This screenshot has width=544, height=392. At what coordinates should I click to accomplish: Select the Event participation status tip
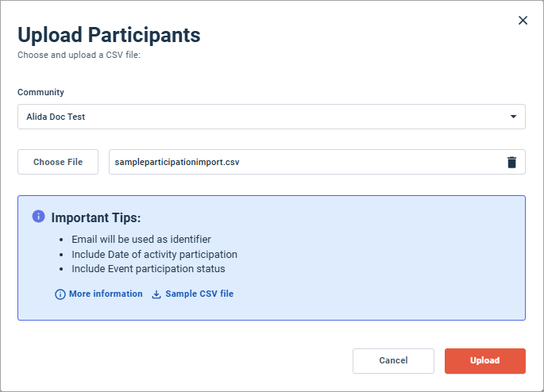pyautogui.click(x=149, y=269)
